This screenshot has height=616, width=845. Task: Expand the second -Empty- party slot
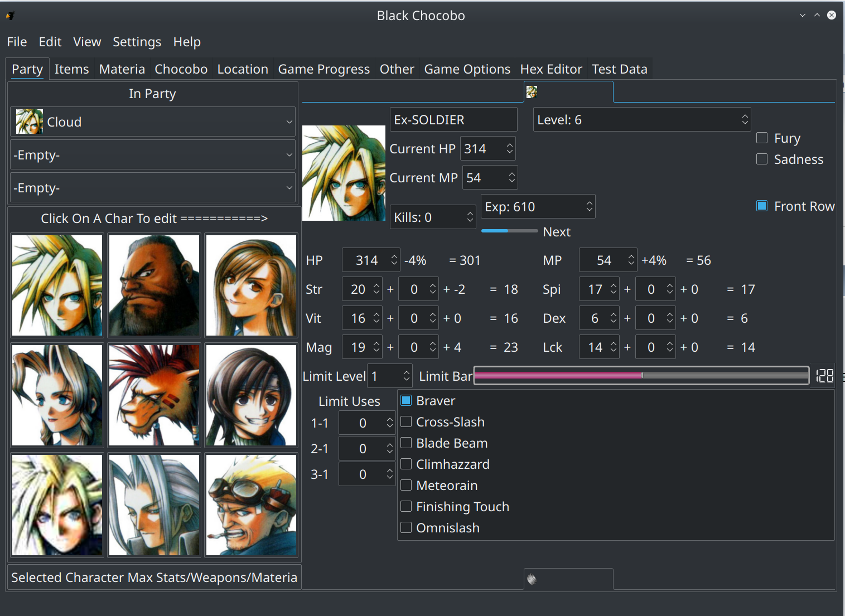pos(153,155)
